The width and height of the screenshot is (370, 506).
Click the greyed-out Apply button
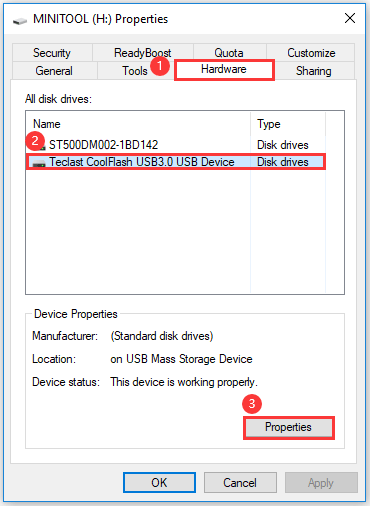(x=321, y=482)
